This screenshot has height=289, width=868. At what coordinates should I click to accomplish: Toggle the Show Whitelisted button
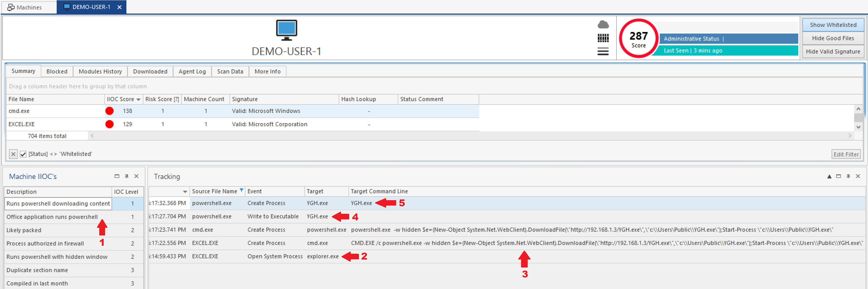click(x=833, y=25)
